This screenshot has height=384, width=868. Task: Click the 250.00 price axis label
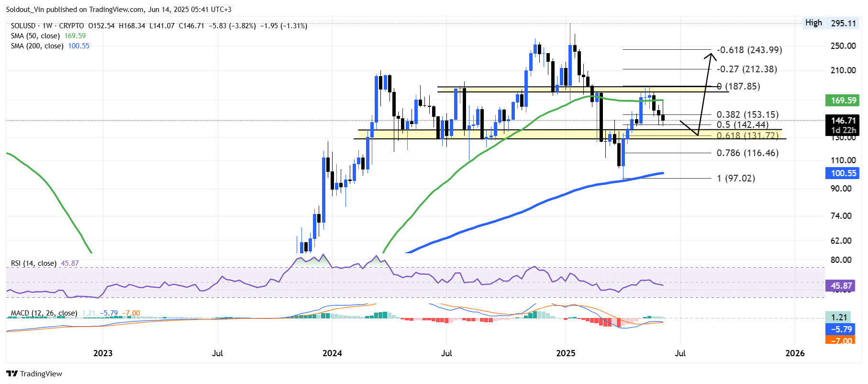pos(843,46)
